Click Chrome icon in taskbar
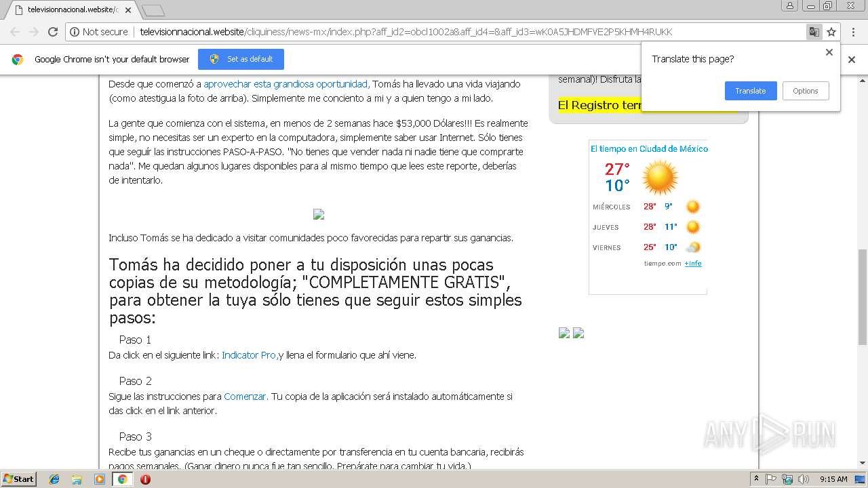The image size is (868, 488). pos(122,479)
